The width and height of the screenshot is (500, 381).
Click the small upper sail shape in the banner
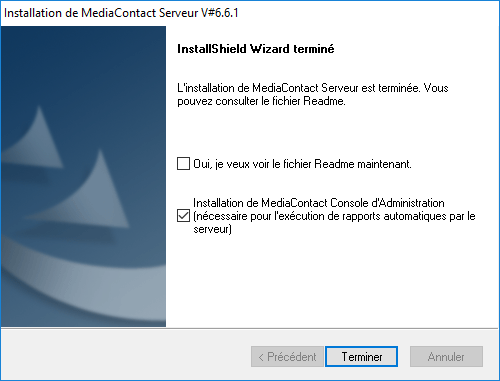35,138
